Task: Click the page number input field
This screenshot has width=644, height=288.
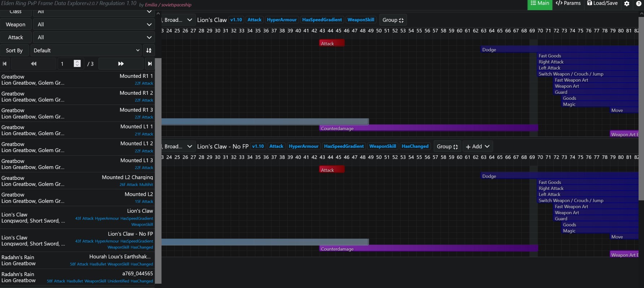Action: pos(66,64)
